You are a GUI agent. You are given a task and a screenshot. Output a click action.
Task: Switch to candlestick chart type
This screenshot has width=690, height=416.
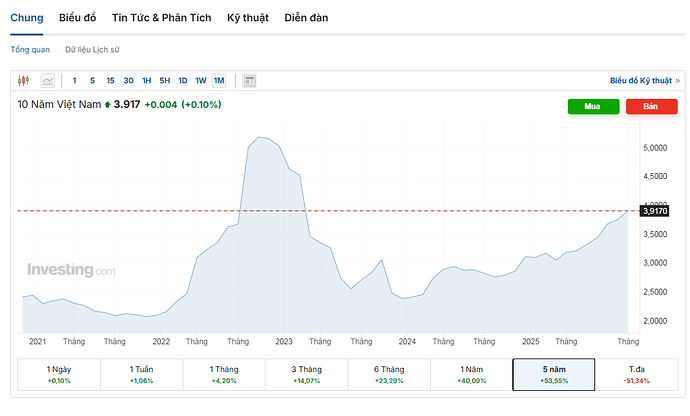24,80
